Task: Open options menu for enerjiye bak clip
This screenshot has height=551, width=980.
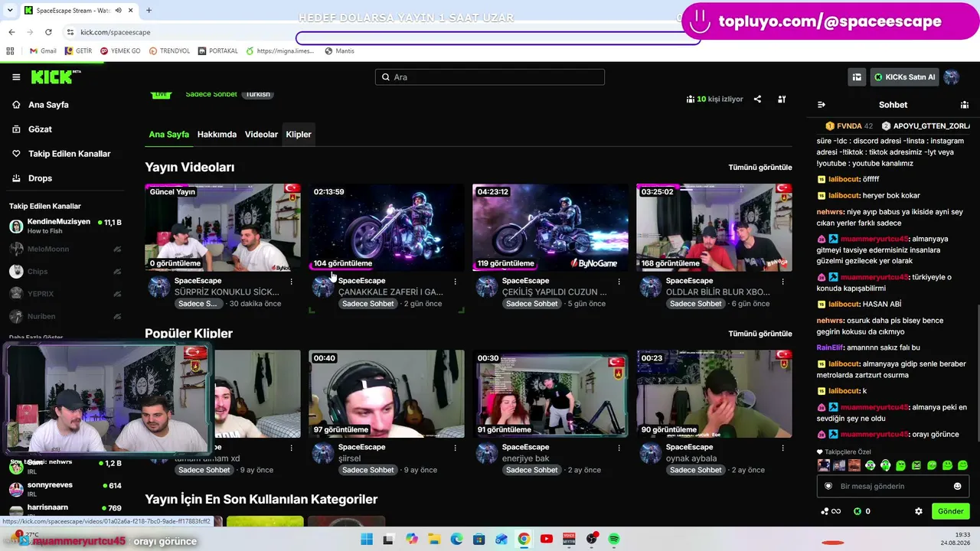Action: point(619,448)
